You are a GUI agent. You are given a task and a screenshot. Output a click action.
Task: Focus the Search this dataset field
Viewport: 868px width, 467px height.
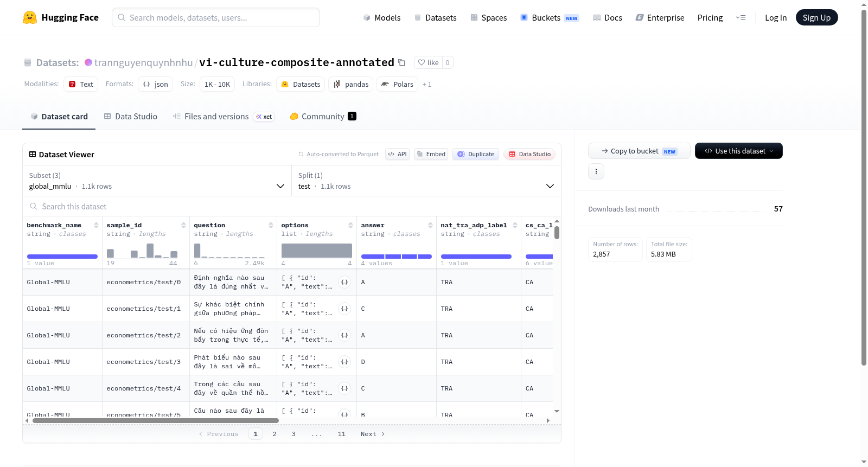coord(292,207)
